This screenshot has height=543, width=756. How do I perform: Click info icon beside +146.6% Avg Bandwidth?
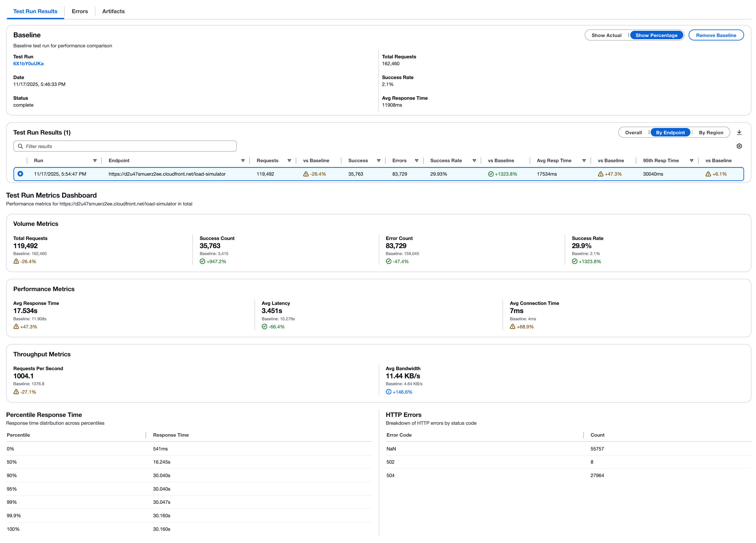[x=389, y=391]
